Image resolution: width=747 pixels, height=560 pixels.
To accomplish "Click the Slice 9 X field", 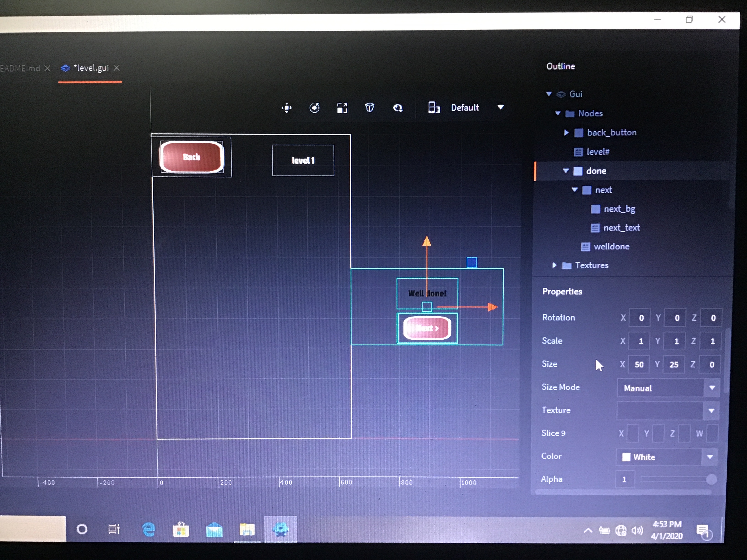I will [x=633, y=433].
